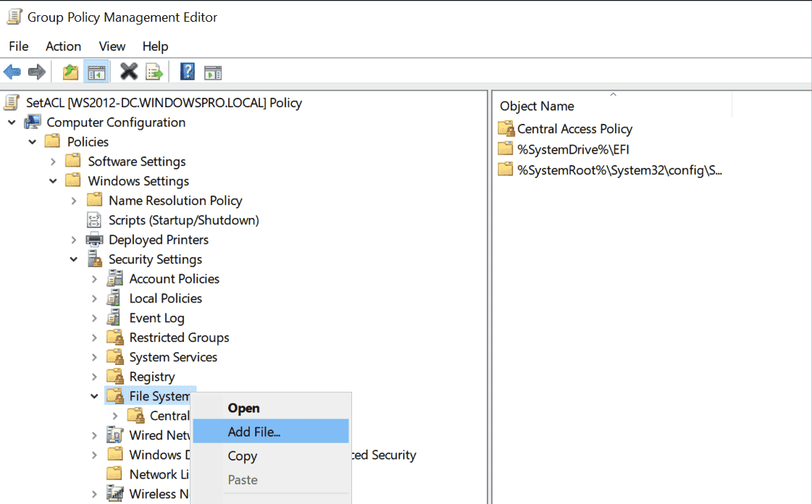
Task: Click the Delete X toolbar icon
Action: click(129, 72)
